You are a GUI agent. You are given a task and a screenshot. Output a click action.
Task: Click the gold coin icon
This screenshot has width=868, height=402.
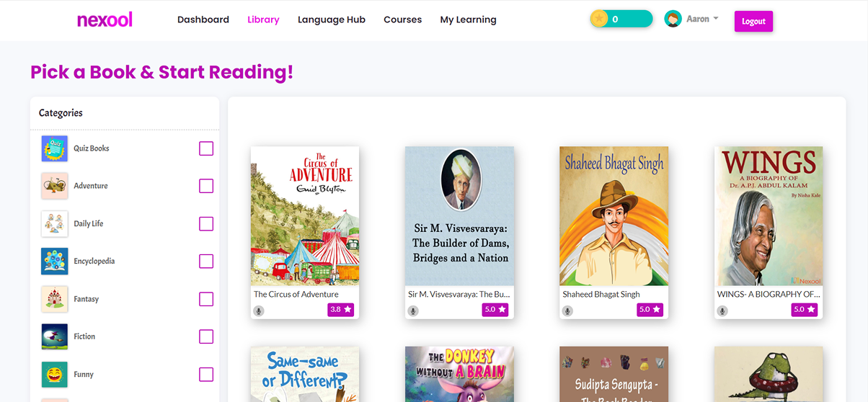coord(599,19)
